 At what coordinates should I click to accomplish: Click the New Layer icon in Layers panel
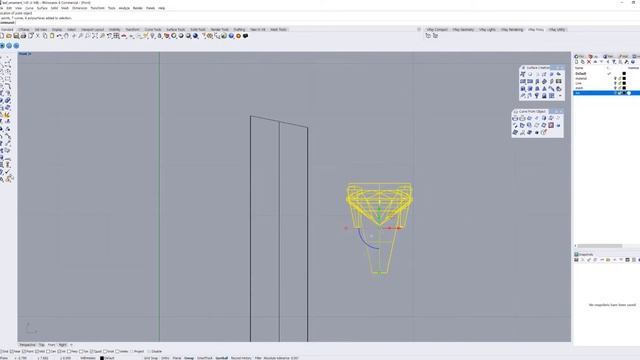[x=577, y=62]
